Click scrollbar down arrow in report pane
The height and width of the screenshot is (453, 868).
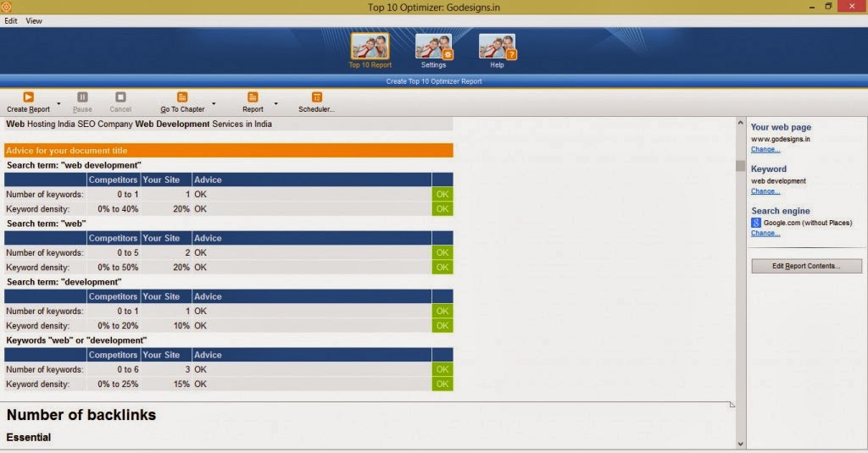pos(740,444)
